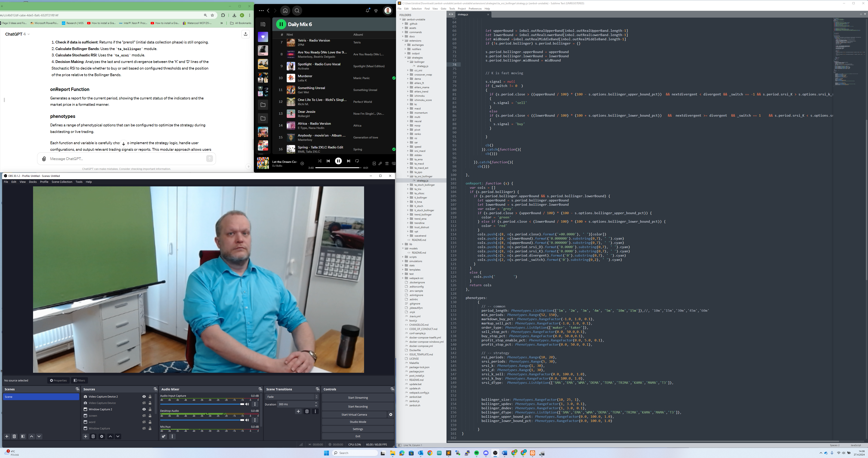Open Spotify notifications bell
Viewport: 868px width, 458px height.
pos(367,11)
